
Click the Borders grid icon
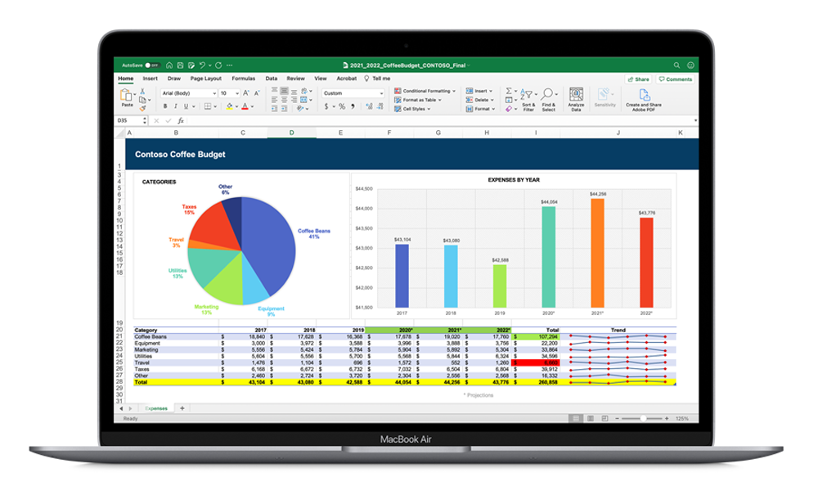click(x=208, y=106)
